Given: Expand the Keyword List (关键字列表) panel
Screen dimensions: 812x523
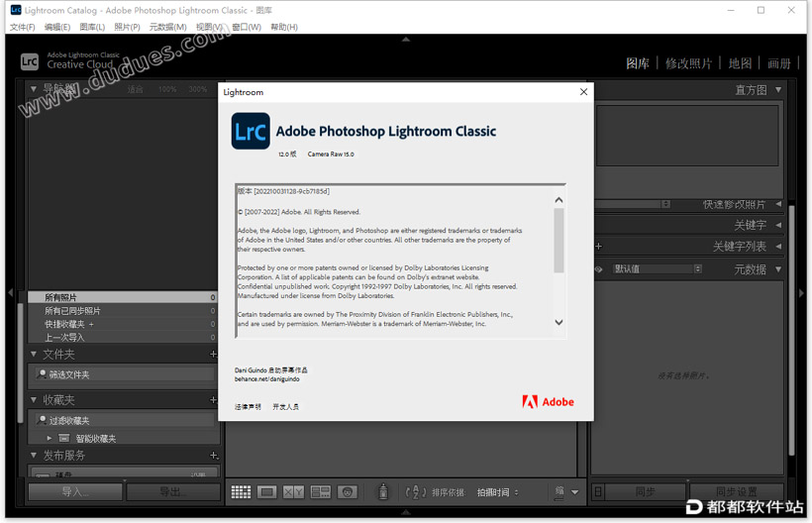Looking at the screenshot, I should tap(778, 247).
